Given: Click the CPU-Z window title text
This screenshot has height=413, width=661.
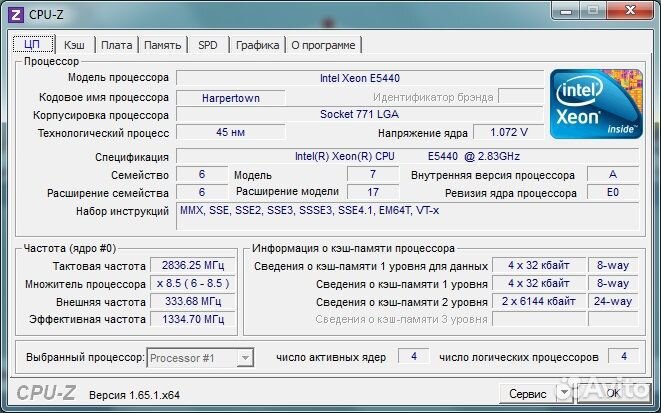Looking at the screenshot, I should point(46,15).
